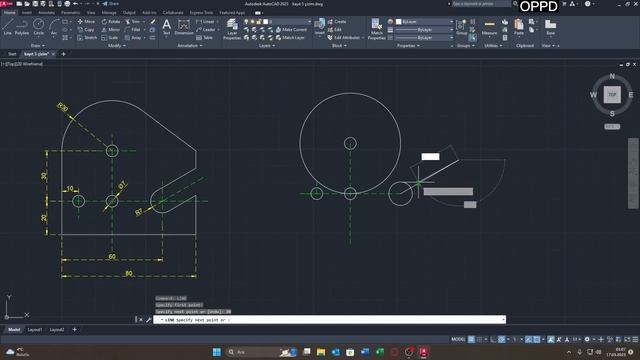Select the Dimension tool
640x360 pixels.
click(184, 27)
